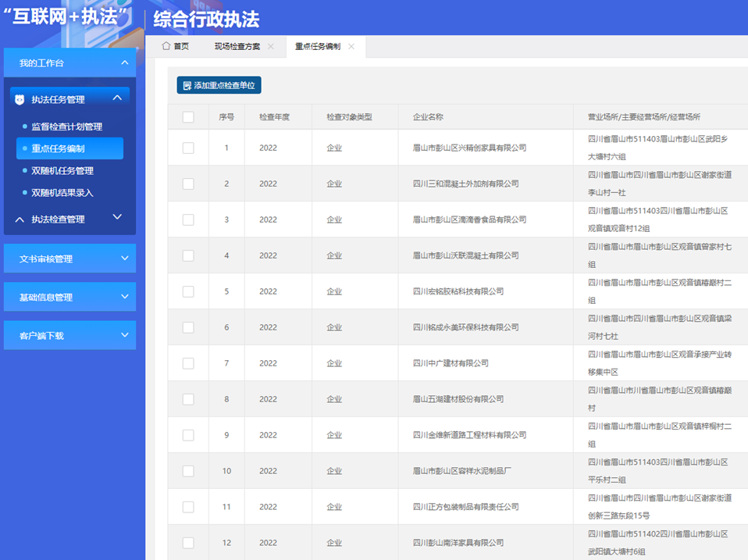Click the 执法检查管理 submenu label
This screenshot has height=560, width=748.
point(59,219)
